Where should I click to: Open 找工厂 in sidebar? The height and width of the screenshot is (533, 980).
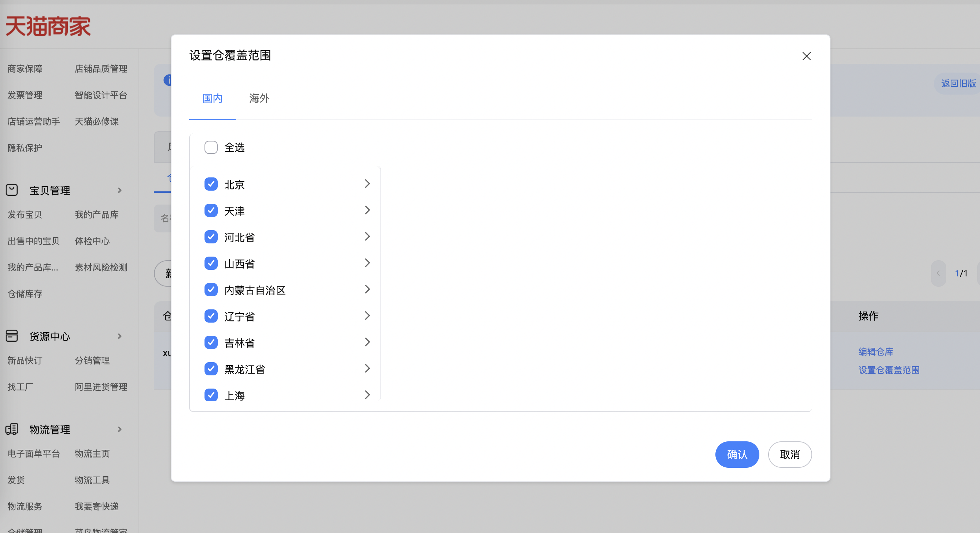21,387
